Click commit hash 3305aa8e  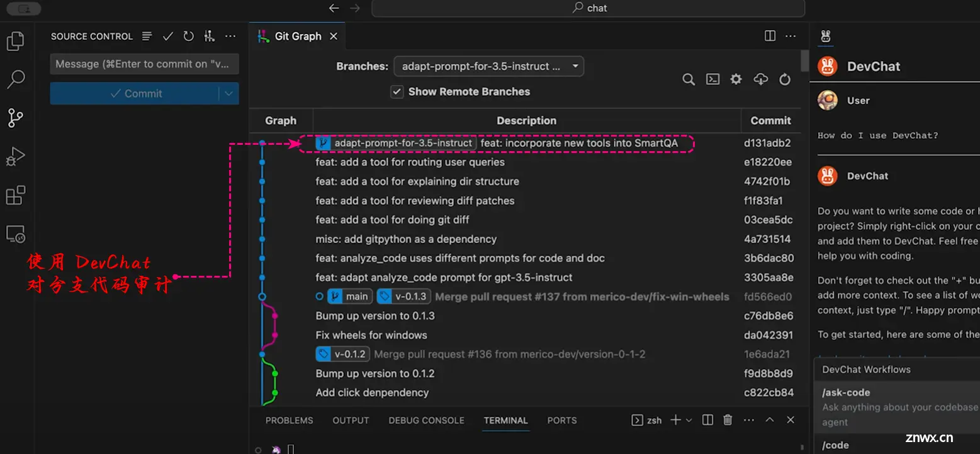point(769,278)
